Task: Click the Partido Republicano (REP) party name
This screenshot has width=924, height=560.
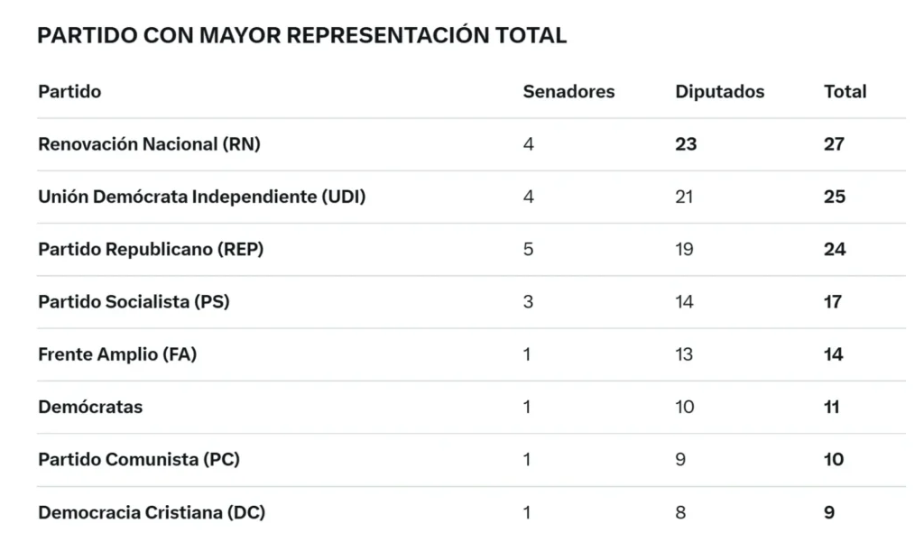Action: pos(151,250)
